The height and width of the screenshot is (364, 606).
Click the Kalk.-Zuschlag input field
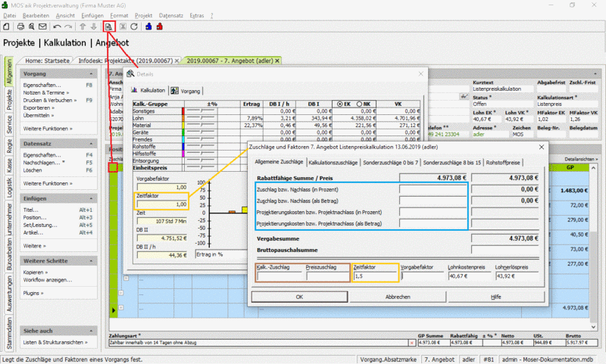[x=279, y=276]
